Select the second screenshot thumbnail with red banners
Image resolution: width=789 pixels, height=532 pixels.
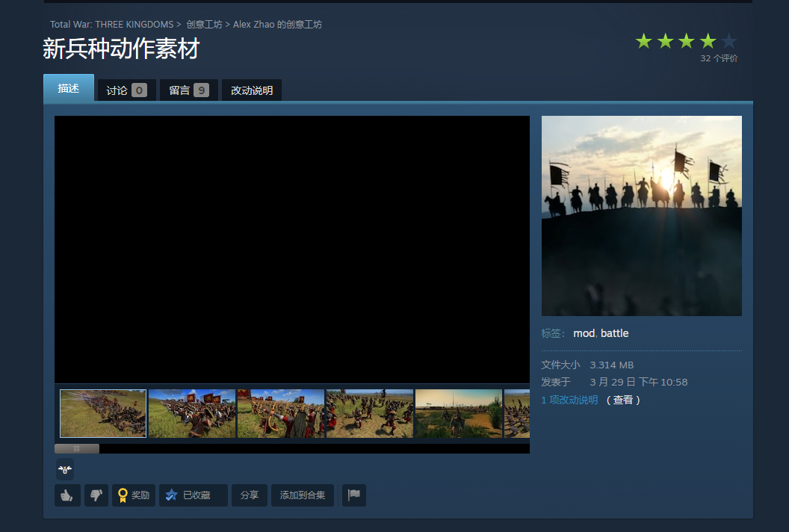pos(192,413)
